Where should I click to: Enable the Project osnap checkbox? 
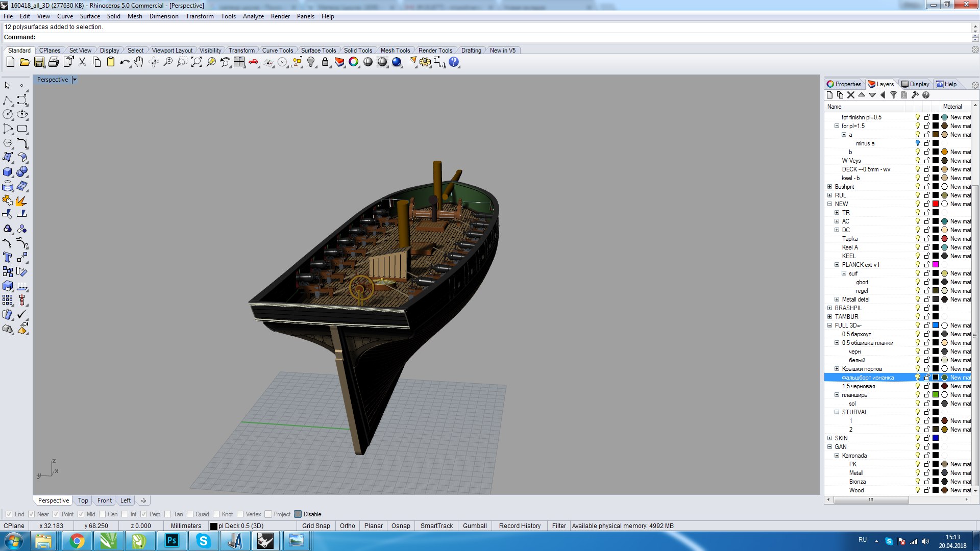point(268,514)
